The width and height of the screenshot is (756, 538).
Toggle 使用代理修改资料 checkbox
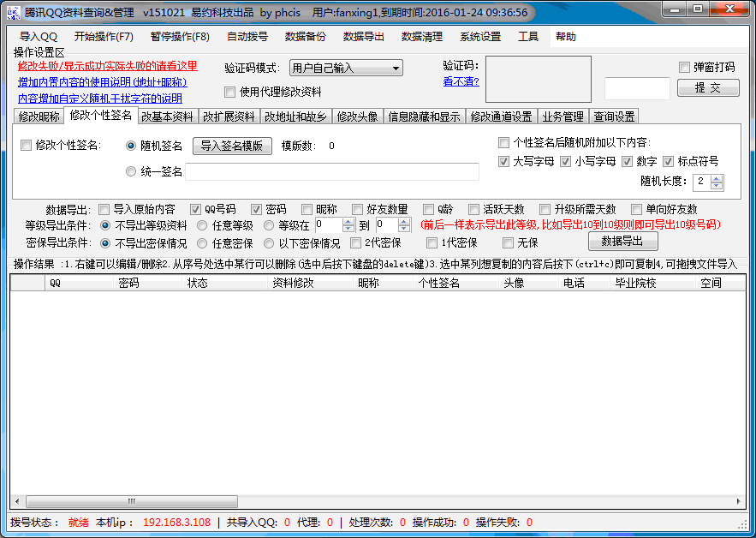point(230,92)
